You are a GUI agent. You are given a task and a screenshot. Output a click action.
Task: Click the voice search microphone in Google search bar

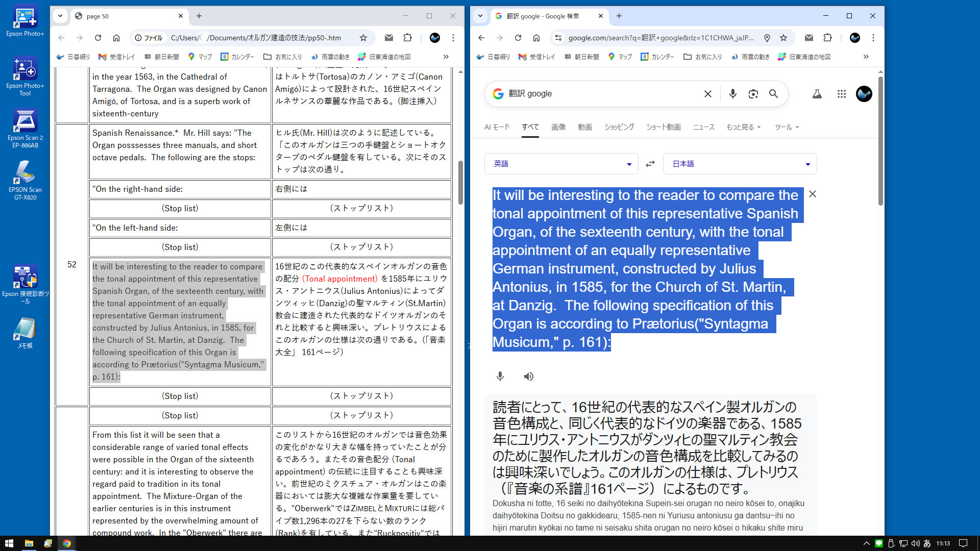[x=732, y=94]
